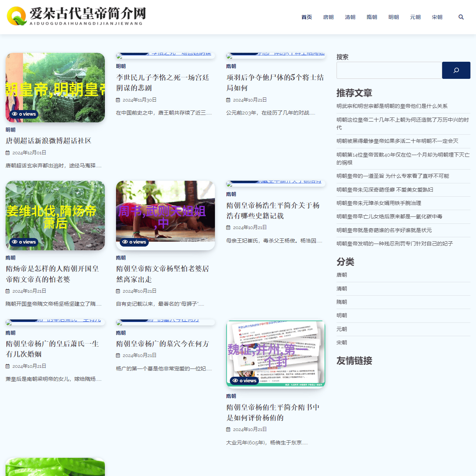Click the calendar icon beside 2024年11月30日
Viewport: 476px width, 476px height.
click(118, 100)
